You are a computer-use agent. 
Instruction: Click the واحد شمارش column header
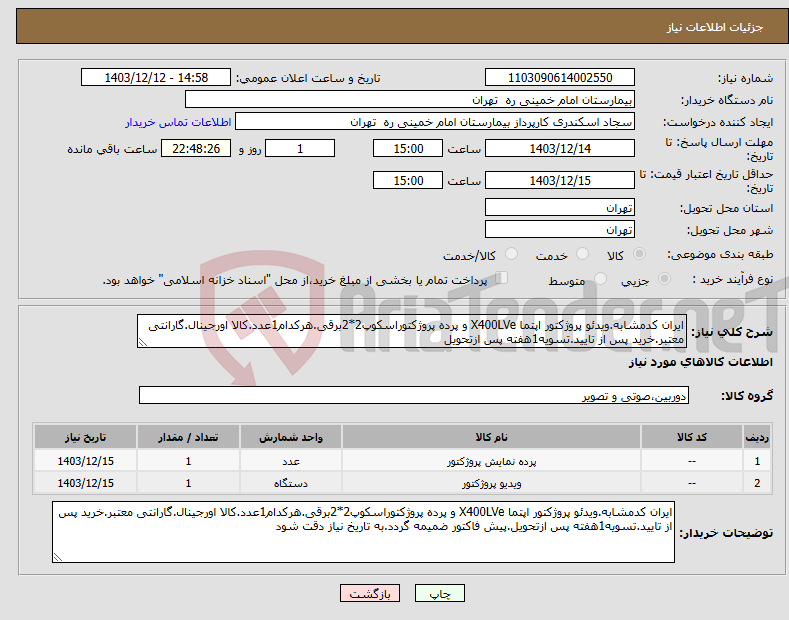click(x=291, y=437)
